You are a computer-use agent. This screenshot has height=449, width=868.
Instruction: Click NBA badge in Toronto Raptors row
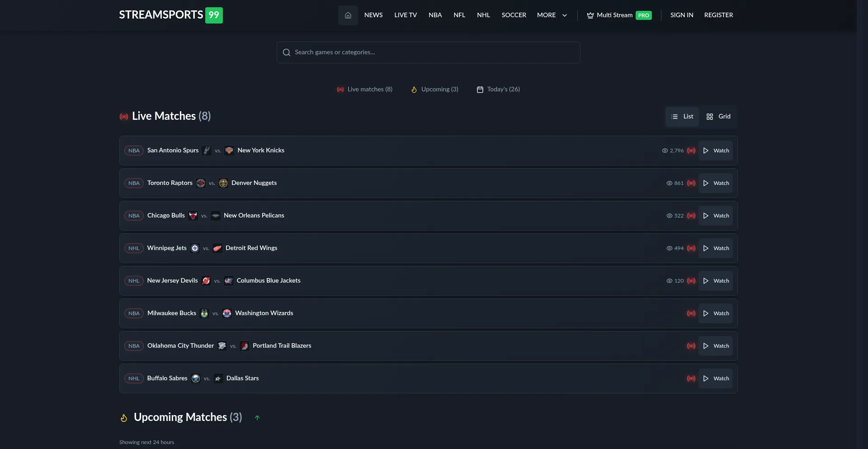coord(134,183)
